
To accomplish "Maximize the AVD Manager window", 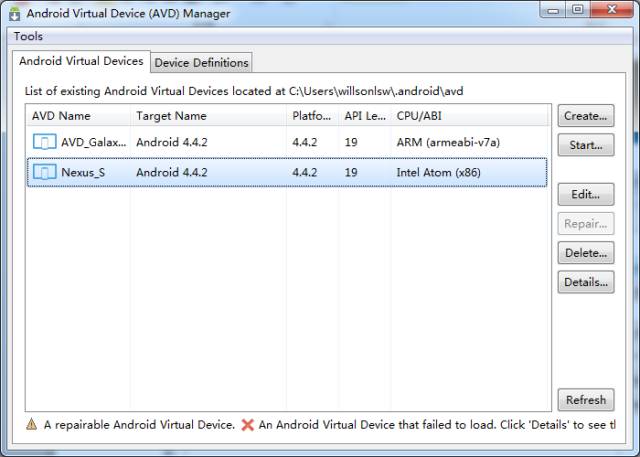I will coord(578,10).
